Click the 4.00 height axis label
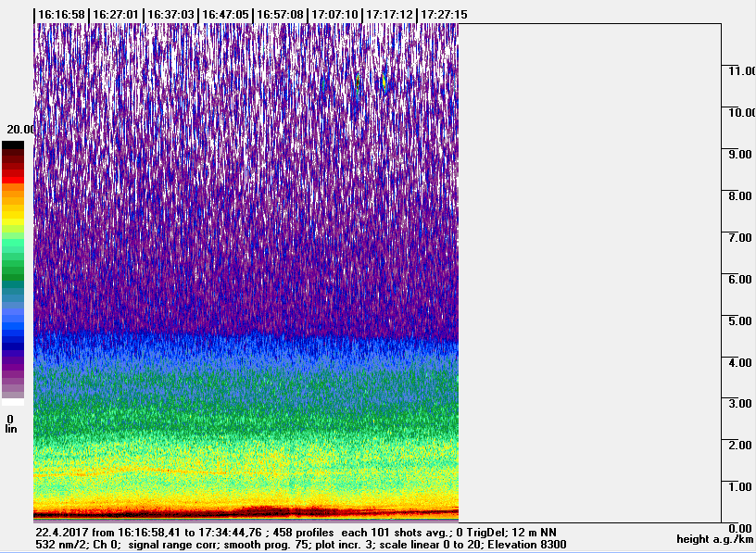756x553 pixels. point(739,362)
